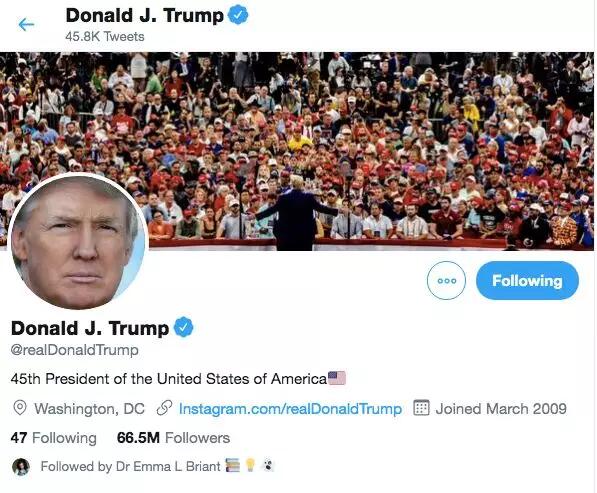Click the chain link icon

point(164,408)
